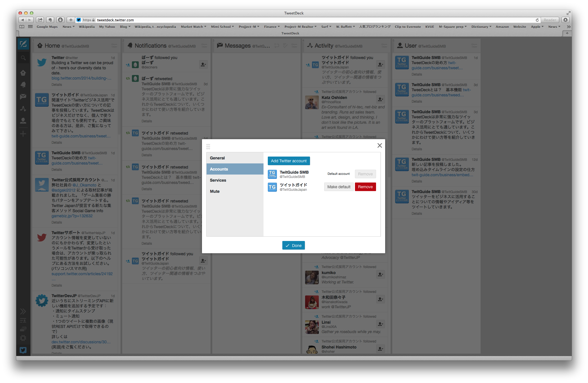The width and height of the screenshot is (588, 383).
Task: Click the Safari share button
Action: click(40, 20)
